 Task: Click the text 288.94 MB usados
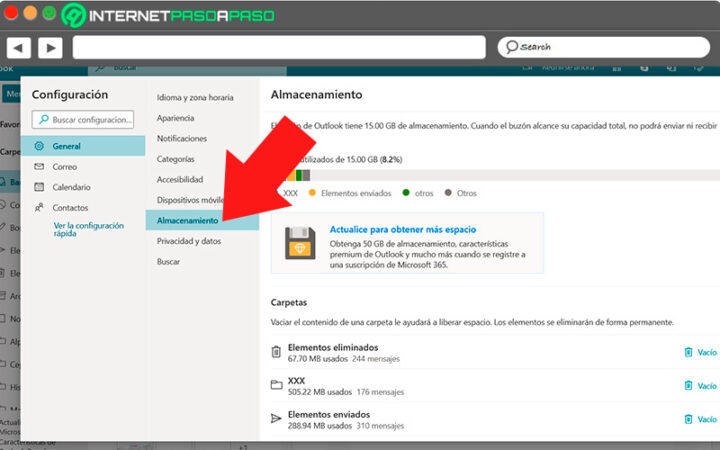point(320,426)
